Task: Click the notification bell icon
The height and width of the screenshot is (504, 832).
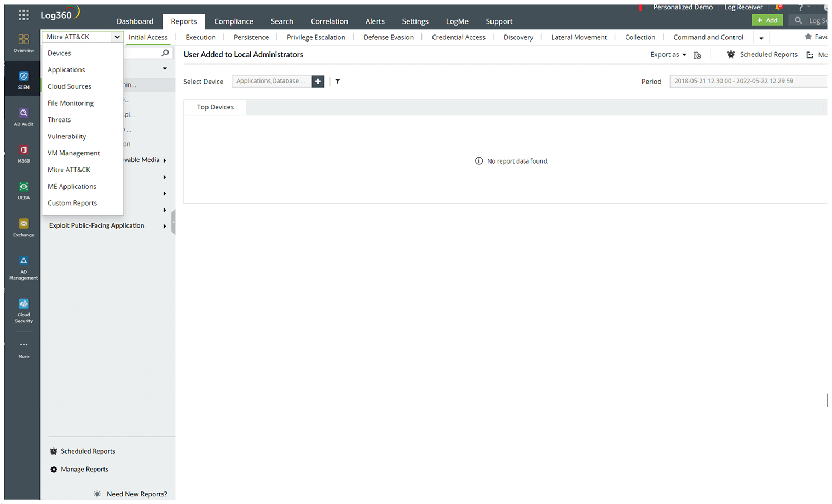Action: tap(778, 7)
